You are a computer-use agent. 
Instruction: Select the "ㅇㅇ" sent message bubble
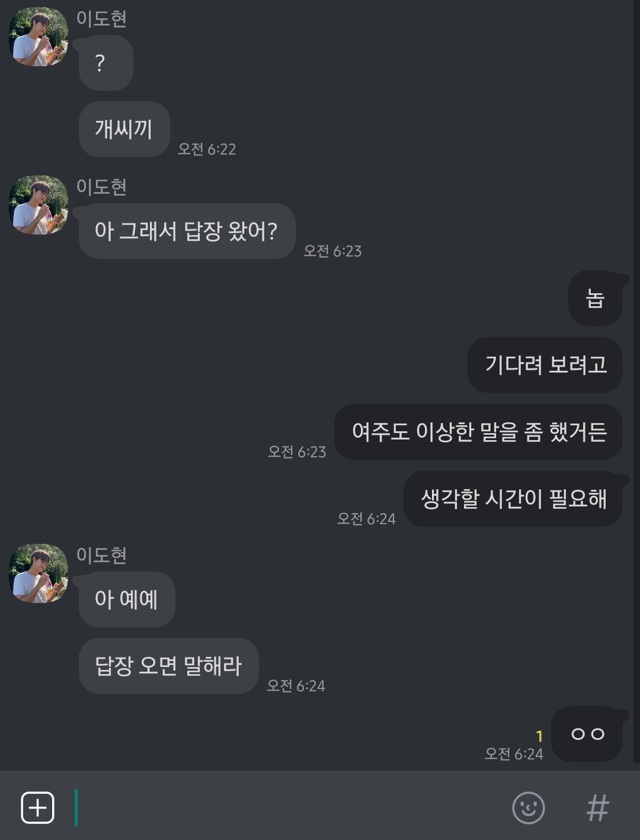click(587, 734)
